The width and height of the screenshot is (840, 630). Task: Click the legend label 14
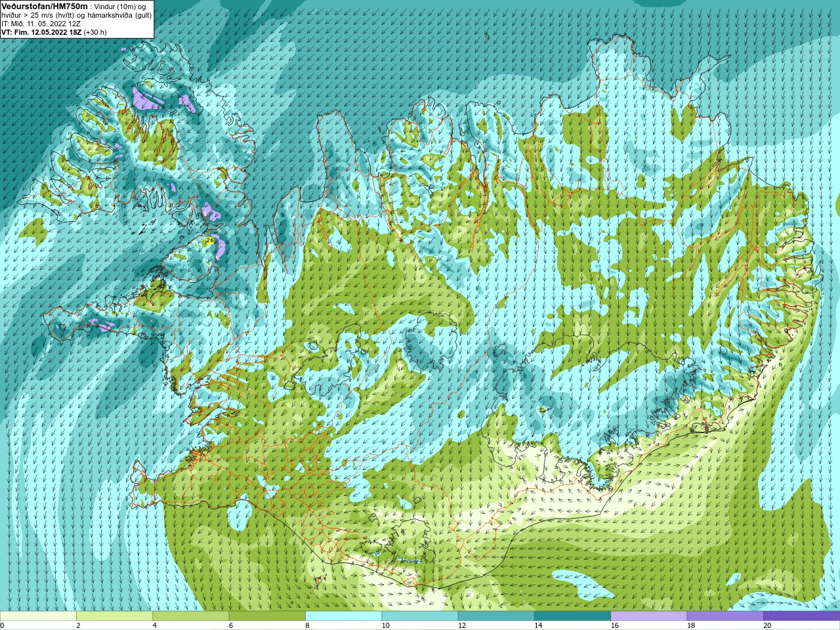(x=538, y=625)
